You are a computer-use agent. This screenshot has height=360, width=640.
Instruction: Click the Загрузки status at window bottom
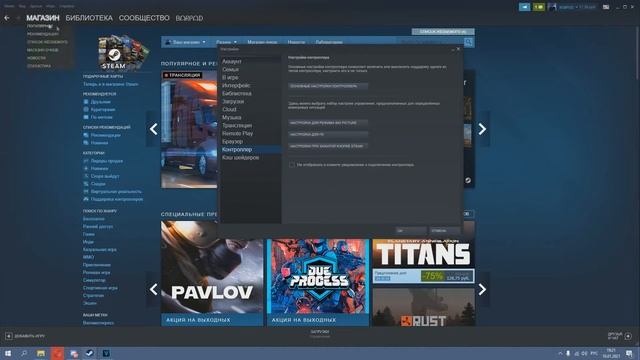tap(320, 334)
